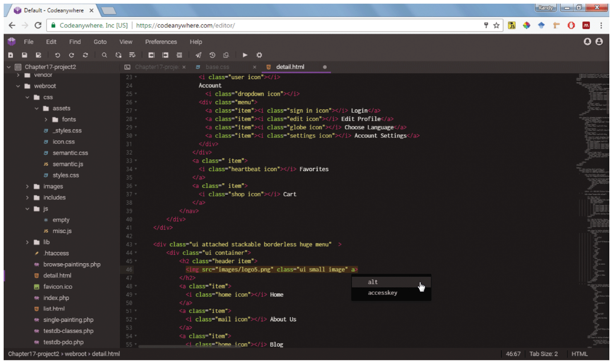Click the revision history clock icon

click(x=212, y=55)
